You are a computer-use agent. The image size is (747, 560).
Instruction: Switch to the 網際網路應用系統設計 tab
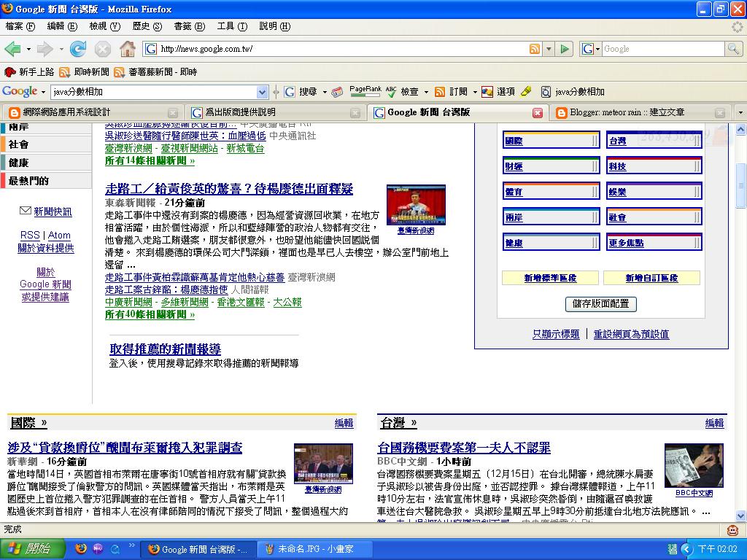pos(93,112)
